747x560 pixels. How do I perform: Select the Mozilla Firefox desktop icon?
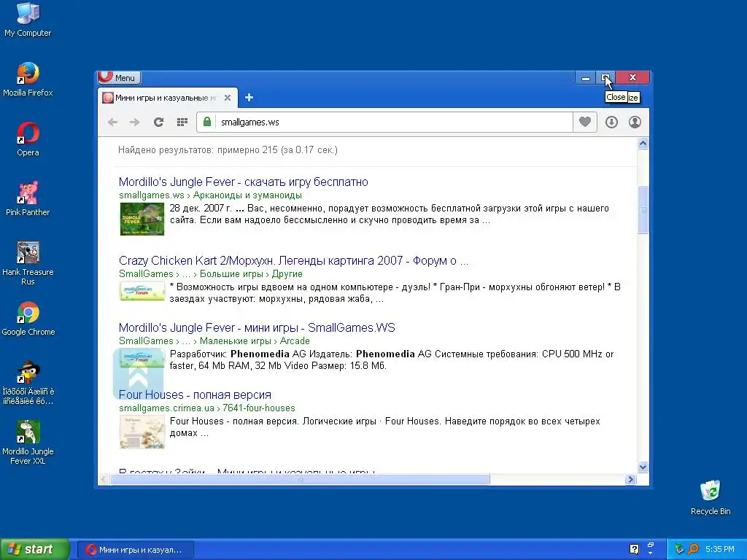point(28,79)
